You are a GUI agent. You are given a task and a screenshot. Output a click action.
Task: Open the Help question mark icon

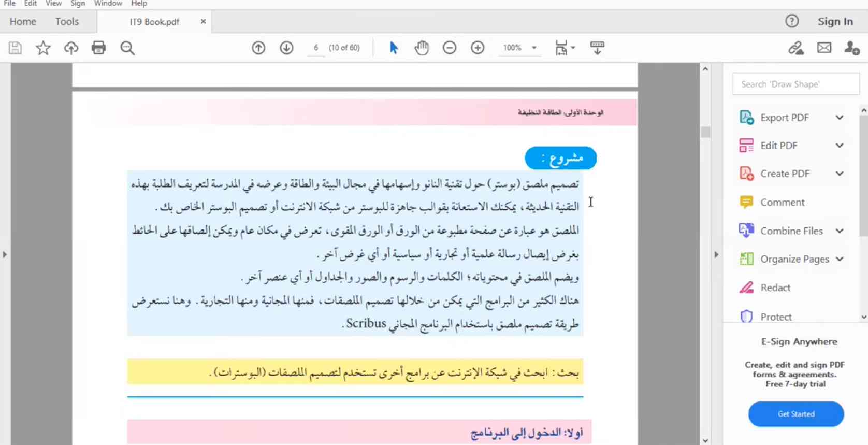click(x=792, y=21)
